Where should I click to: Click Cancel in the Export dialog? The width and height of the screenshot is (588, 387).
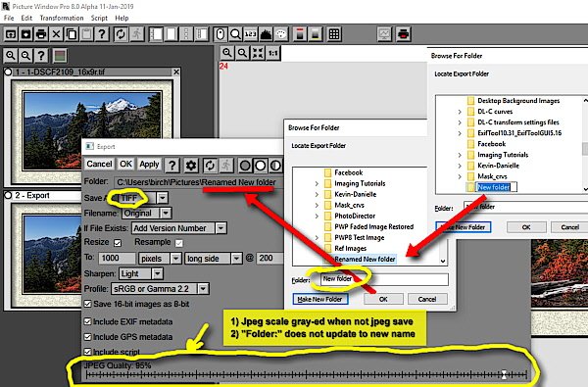pyautogui.click(x=99, y=165)
